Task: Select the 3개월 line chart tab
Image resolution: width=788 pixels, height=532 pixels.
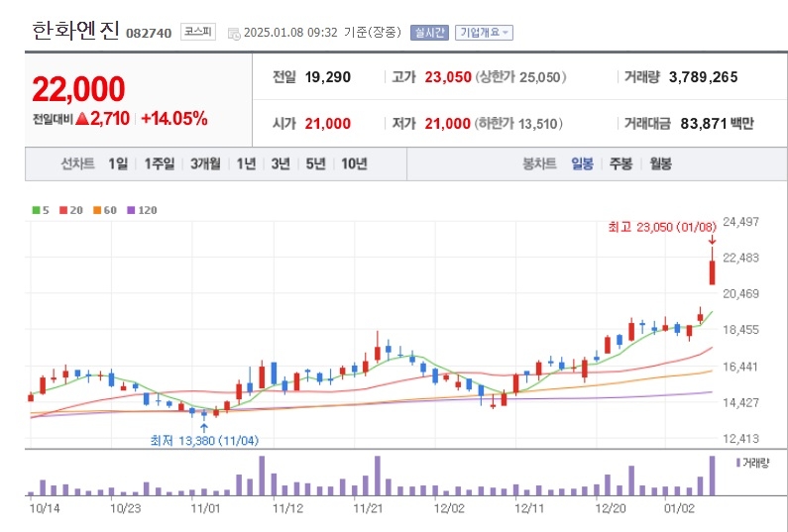Action: (x=205, y=163)
